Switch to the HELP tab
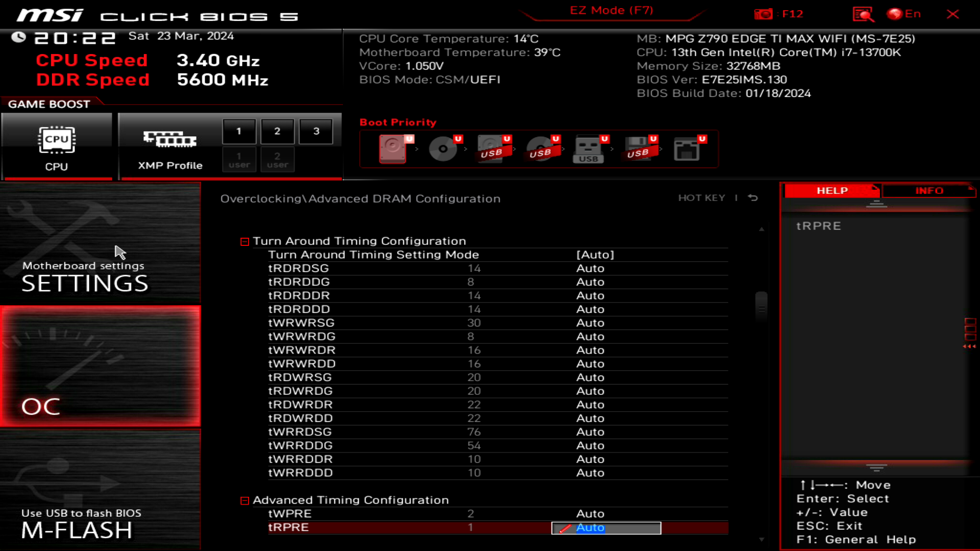The width and height of the screenshot is (980, 551). [x=832, y=191]
